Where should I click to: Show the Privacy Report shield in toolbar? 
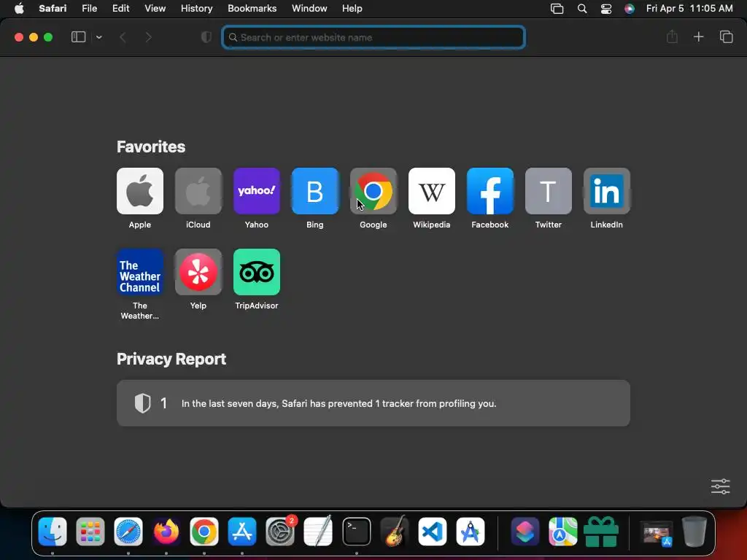pos(206,37)
